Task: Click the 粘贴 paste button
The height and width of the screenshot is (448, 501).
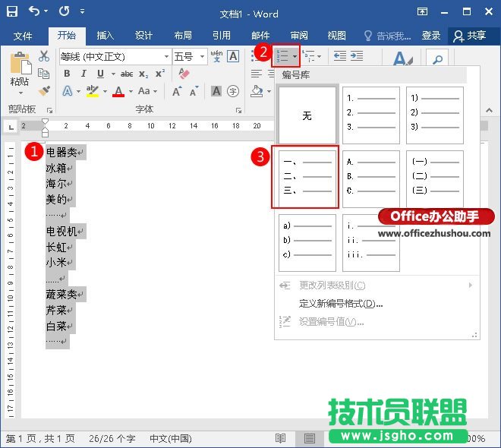Action: (20, 73)
